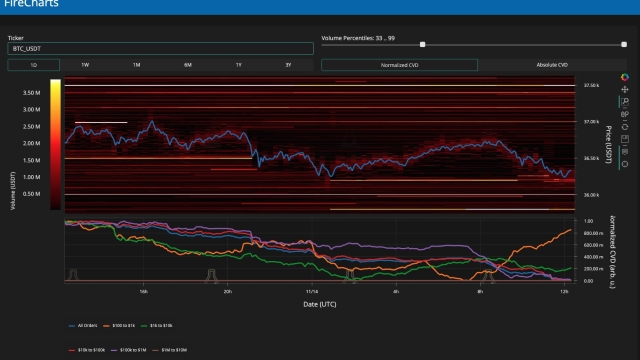This screenshot has width=640, height=360.
Task: Select the Absolute CVD mode
Action: [x=552, y=65]
